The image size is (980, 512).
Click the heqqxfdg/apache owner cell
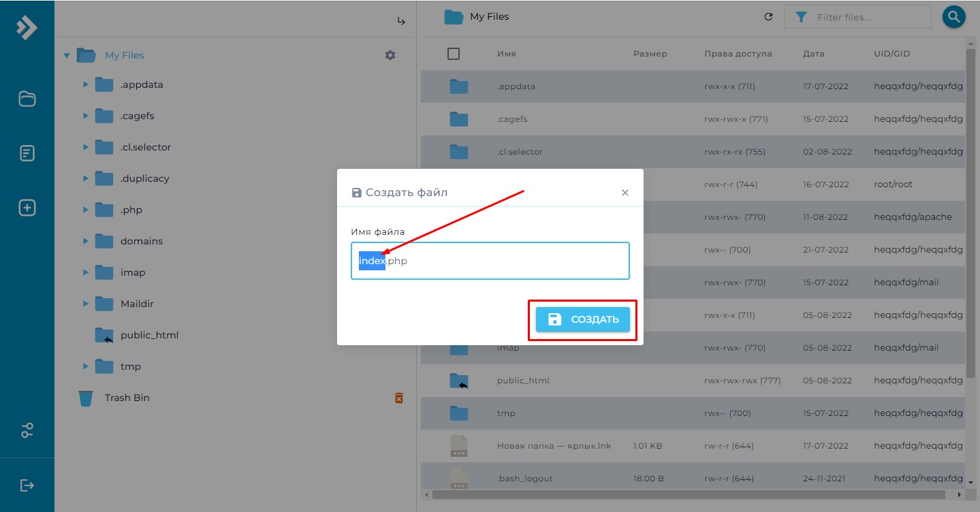(913, 217)
